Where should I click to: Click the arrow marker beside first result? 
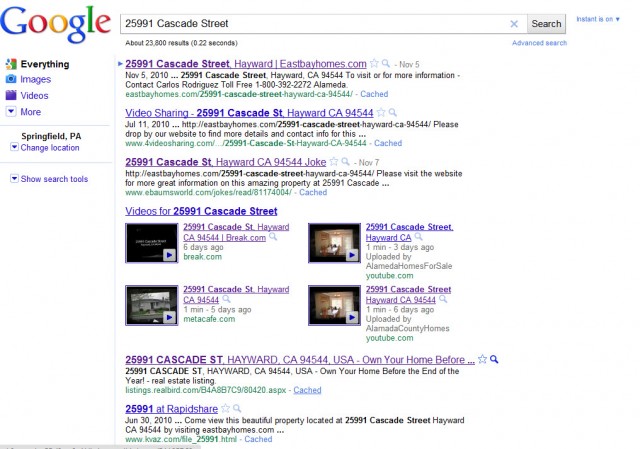coord(120,64)
